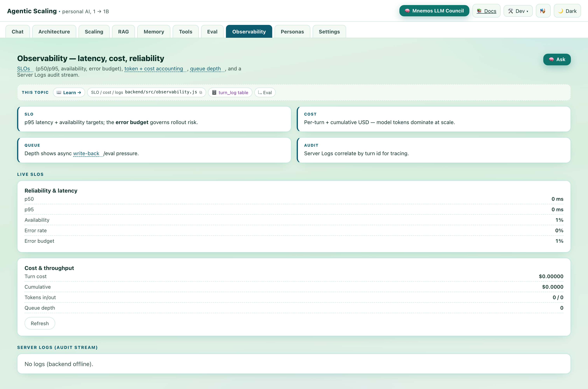588x389 pixels.
Task: Select the Availability row label
Action: [x=37, y=220]
